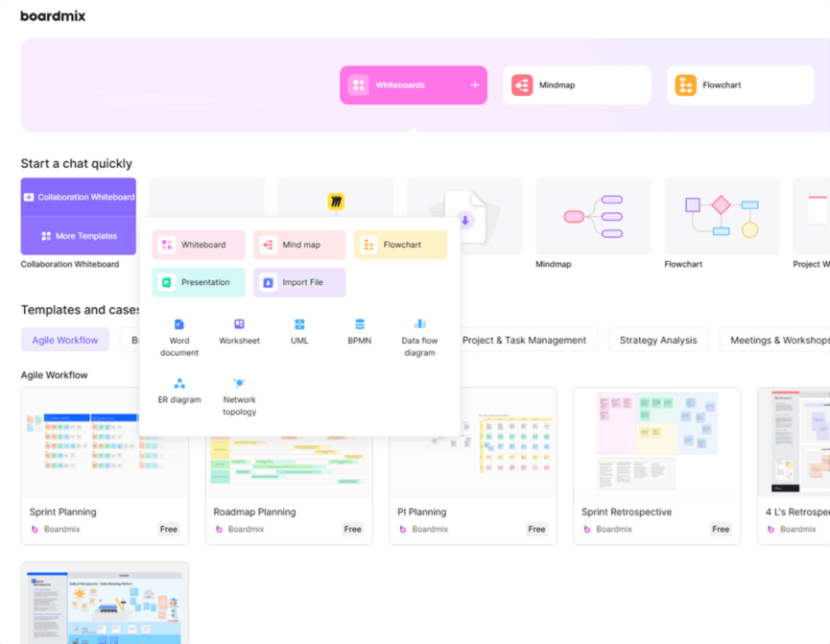Image resolution: width=830 pixels, height=644 pixels.
Task: Select the Word document icon
Action: (x=179, y=325)
